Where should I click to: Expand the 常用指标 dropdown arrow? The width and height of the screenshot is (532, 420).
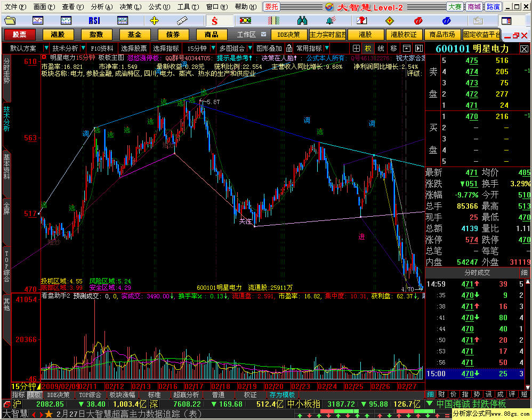327,48
